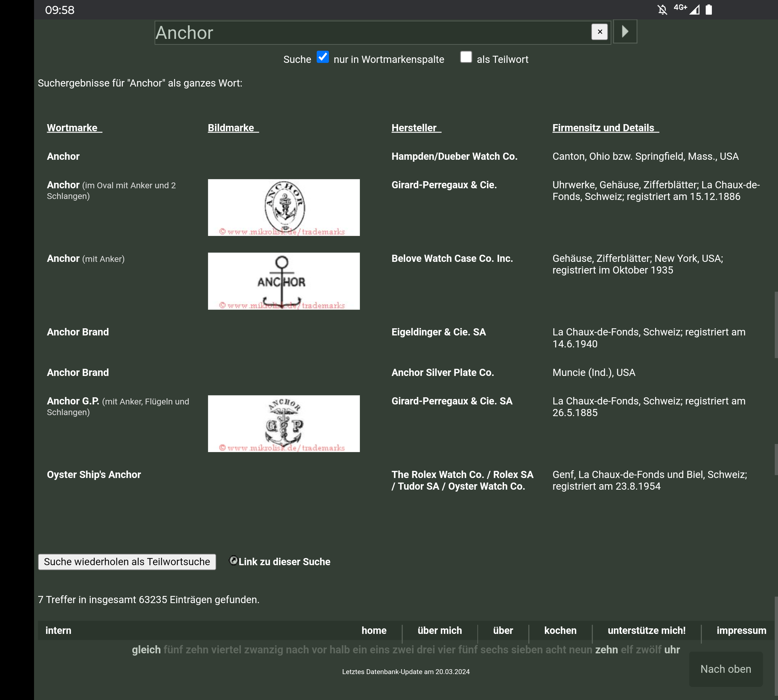The height and width of the screenshot is (700, 778).
Task: Go to 'home' in footer navigation
Action: [374, 630]
